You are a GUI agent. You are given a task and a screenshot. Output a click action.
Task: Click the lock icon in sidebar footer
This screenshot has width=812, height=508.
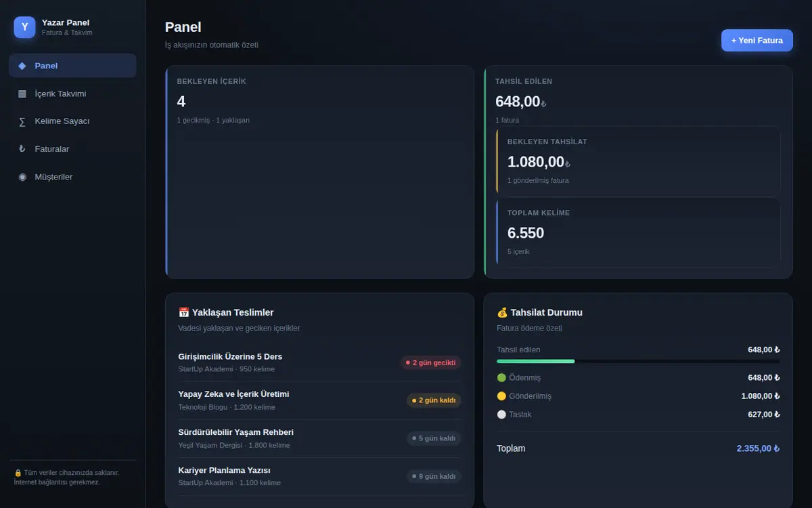18,473
